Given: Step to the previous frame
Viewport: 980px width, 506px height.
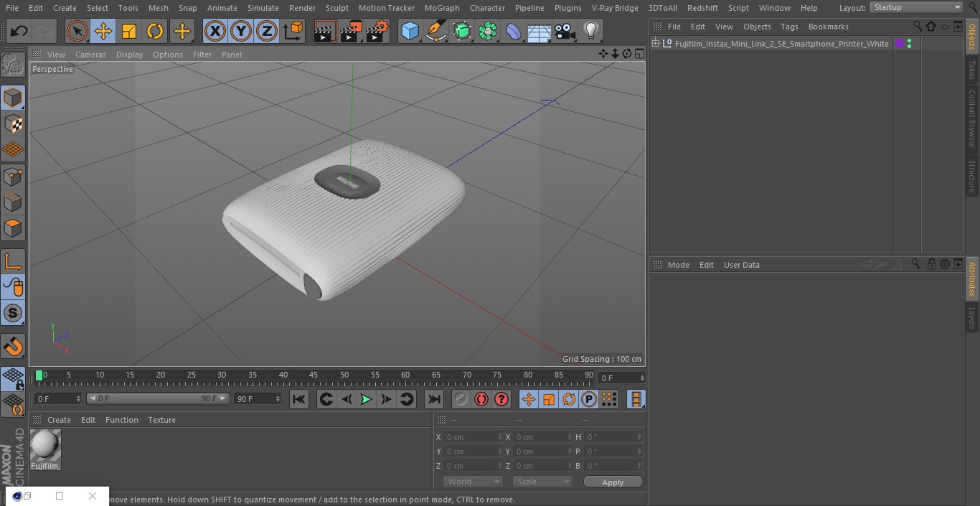Looking at the screenshot, I should click(347, 399).
